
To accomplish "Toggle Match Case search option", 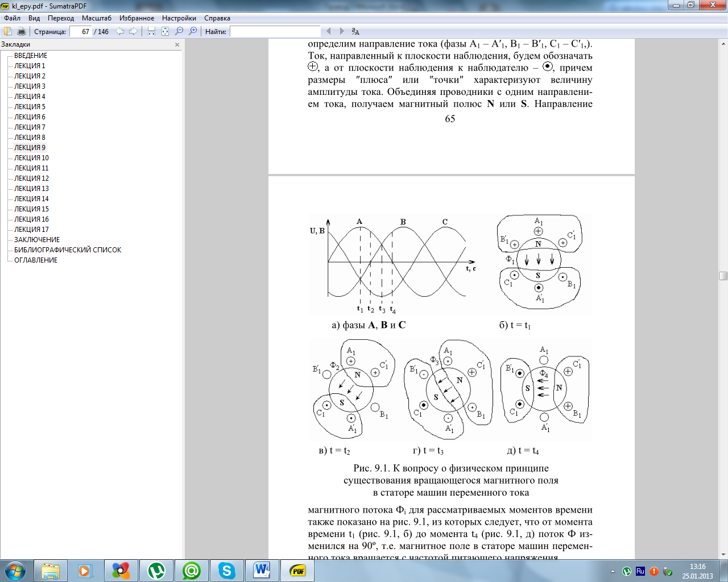I will pos(355,31).
